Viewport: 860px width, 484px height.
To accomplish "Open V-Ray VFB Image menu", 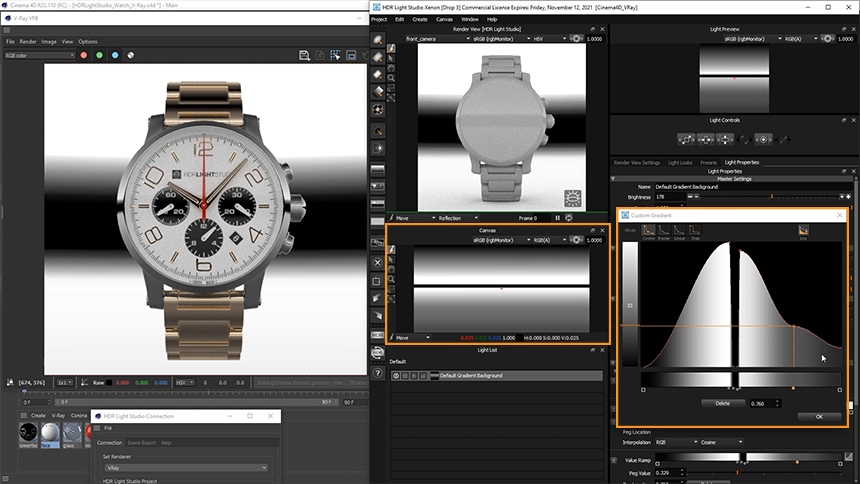I will click(x=49, y=41).
